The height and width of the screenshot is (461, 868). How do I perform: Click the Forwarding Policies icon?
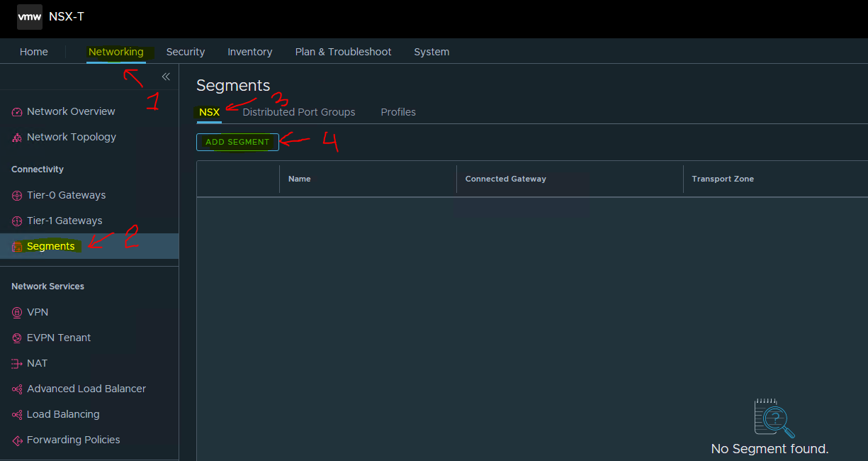(x=17, y=440)
